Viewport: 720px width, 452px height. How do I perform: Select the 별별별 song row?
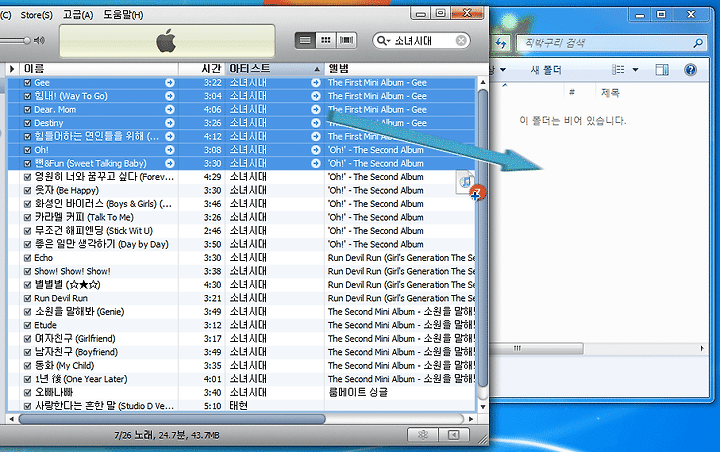241,285
